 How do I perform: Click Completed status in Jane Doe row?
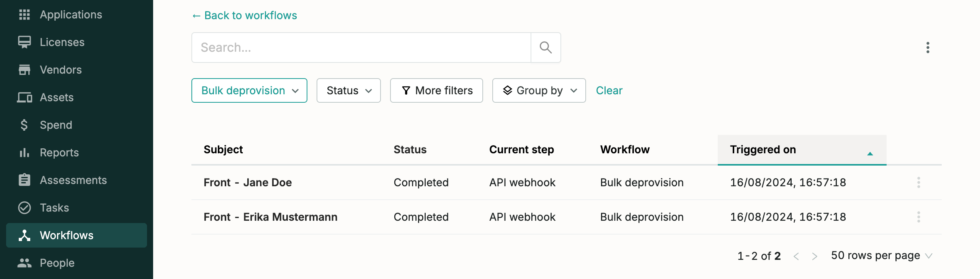click(x=421, y=182)
